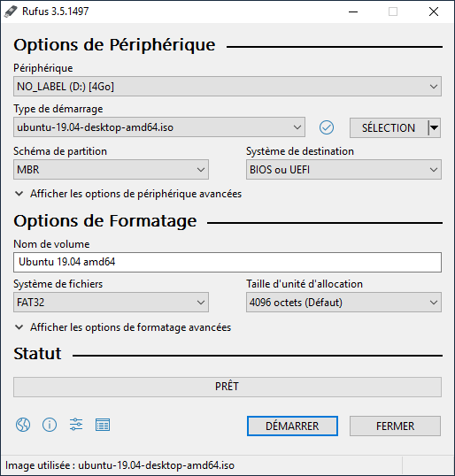The height and width of the screenshot is (476, 455).
Task: Expand advanced formatage options
Action: (x=123, y=327)
